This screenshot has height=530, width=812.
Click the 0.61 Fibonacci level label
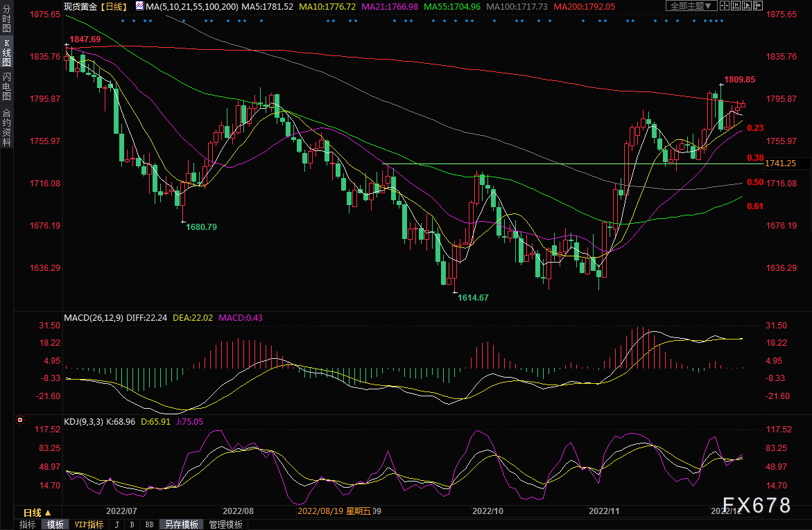[755, 206]
